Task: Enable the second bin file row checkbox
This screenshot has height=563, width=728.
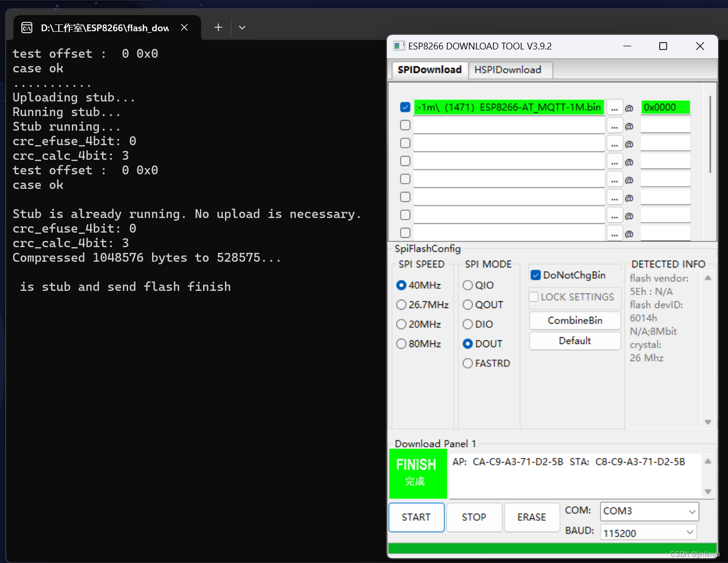Action: 405,125
